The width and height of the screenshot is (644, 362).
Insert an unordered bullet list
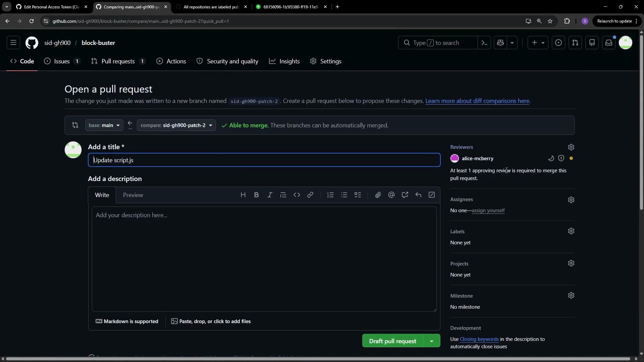point(344,195)
